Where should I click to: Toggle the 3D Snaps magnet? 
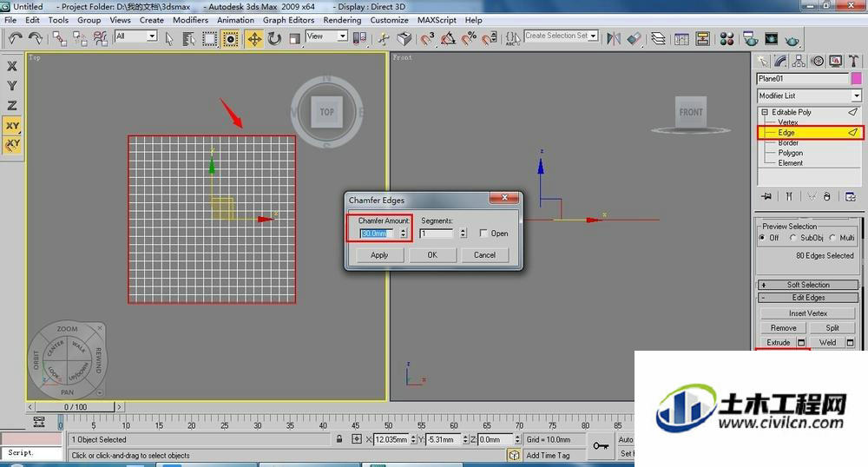[x=427, y=39]
